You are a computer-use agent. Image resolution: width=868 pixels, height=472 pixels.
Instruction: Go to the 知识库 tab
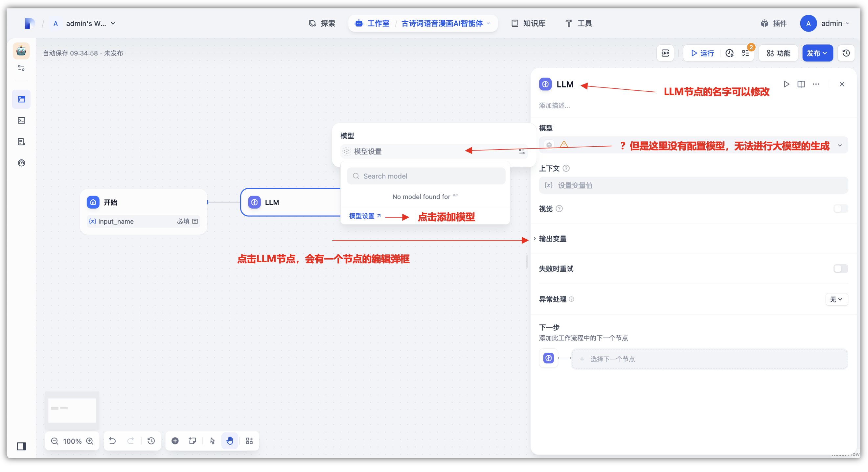pyautogui.click(x=528, y=23)
